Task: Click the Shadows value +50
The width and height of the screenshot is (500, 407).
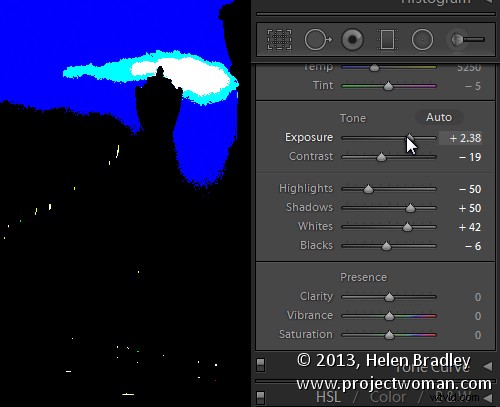Action: point(470,208)
